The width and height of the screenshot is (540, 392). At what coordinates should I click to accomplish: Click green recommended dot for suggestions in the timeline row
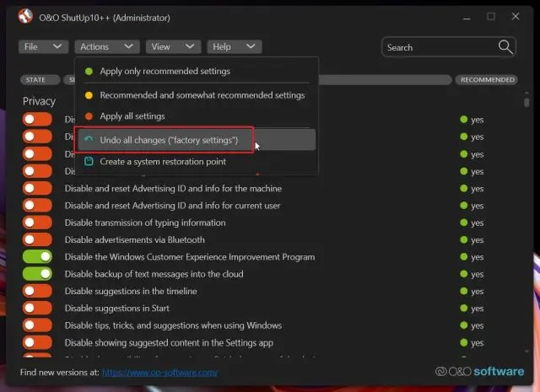click(x=464, y=291)
